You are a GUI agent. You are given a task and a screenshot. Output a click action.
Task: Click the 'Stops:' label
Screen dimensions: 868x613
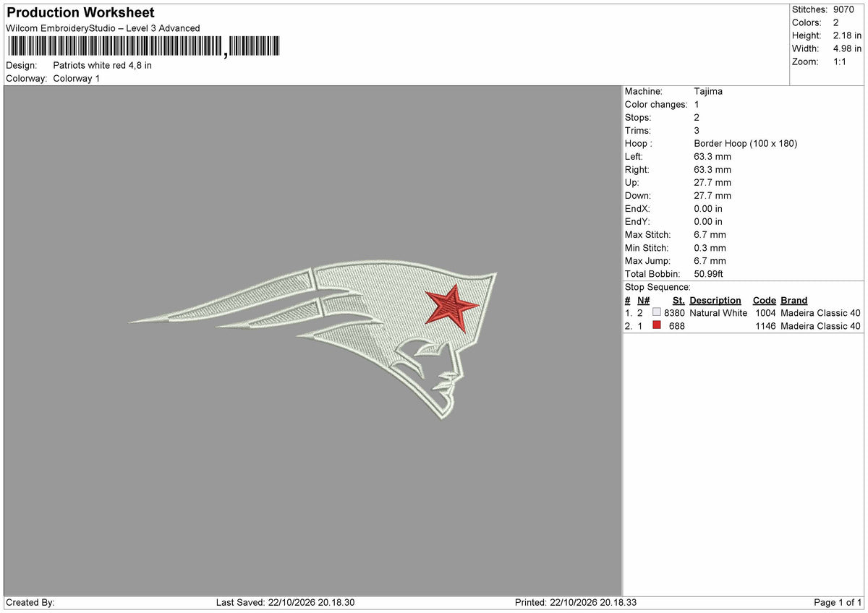(x=638, y=117)
